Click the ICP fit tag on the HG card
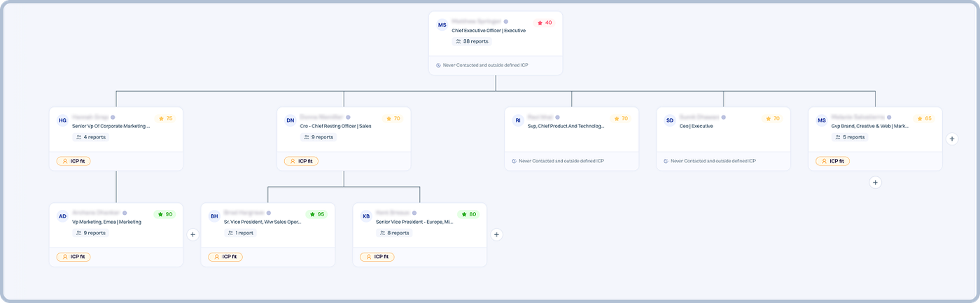The image size is (980, 303). tap(73, 161)
